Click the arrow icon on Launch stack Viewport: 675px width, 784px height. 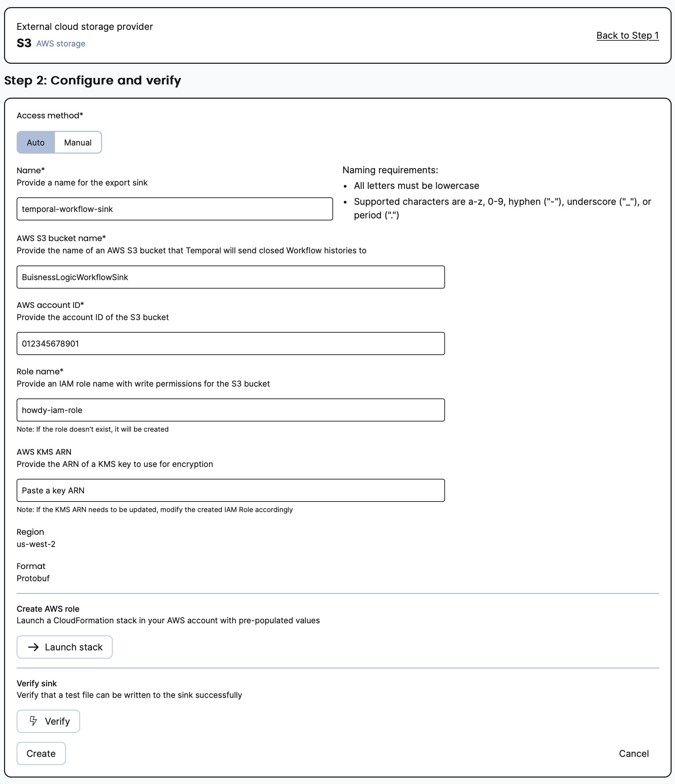[x=33, y=647]
